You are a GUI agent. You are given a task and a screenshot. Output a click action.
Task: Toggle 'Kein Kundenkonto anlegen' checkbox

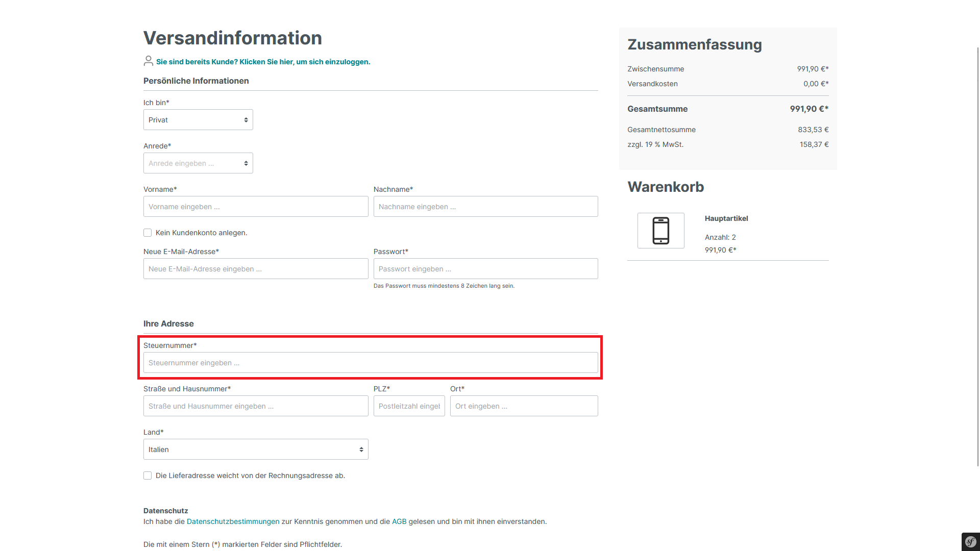click(148, 233)
